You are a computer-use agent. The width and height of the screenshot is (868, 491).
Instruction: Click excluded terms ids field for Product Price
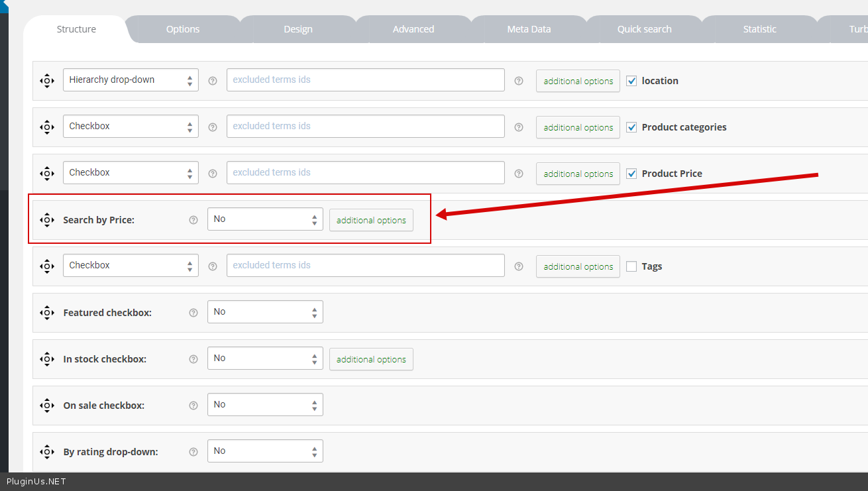pyautogui.click(x=365, y=173)
